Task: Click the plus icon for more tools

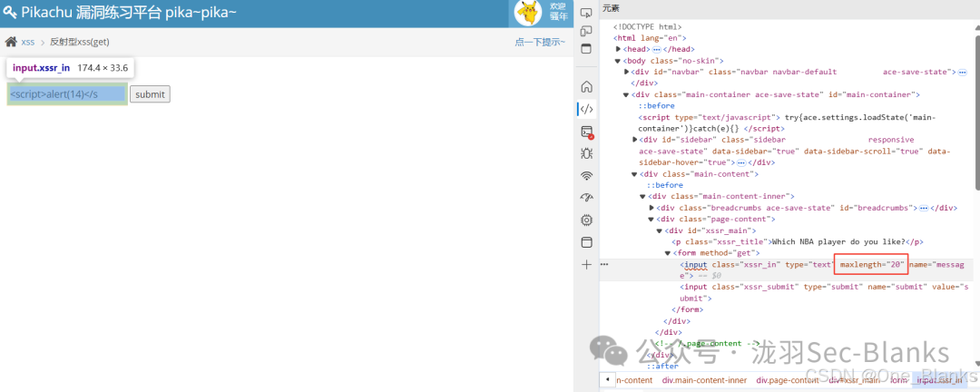Action: click(x=586, y=265)
